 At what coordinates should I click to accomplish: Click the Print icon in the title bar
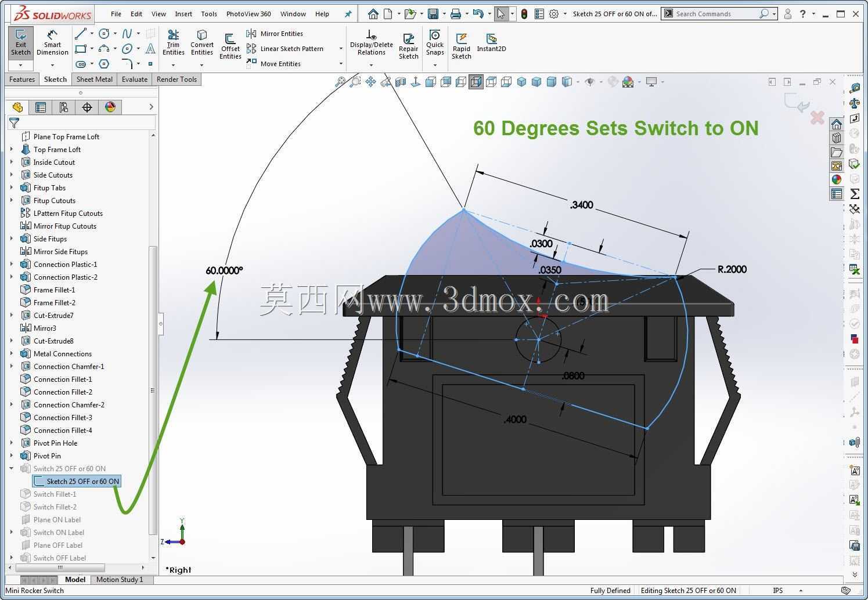[456, 14]
